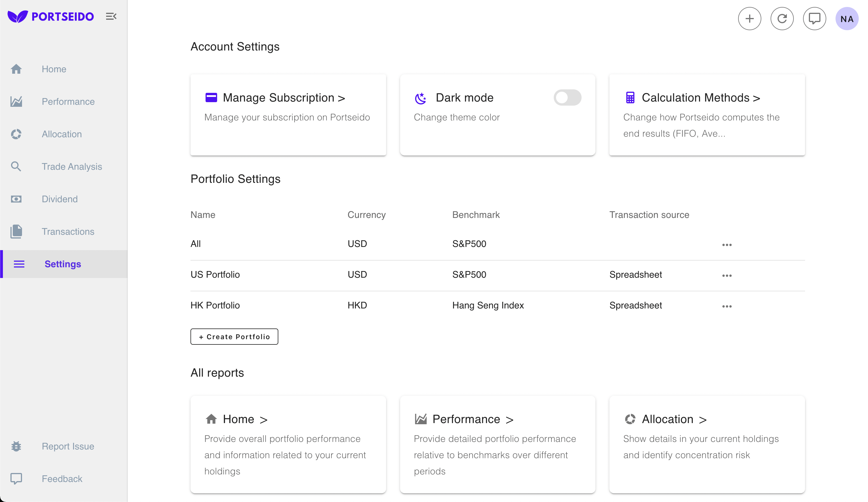Click the Dividend sidebar navigation icon

pyautogui.click(x=17, y=198)
